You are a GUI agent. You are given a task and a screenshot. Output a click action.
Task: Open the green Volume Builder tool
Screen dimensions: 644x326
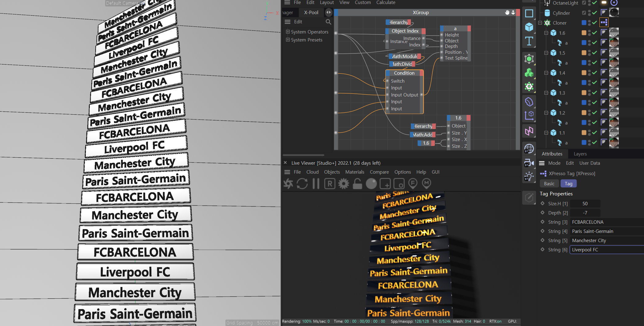529,73
